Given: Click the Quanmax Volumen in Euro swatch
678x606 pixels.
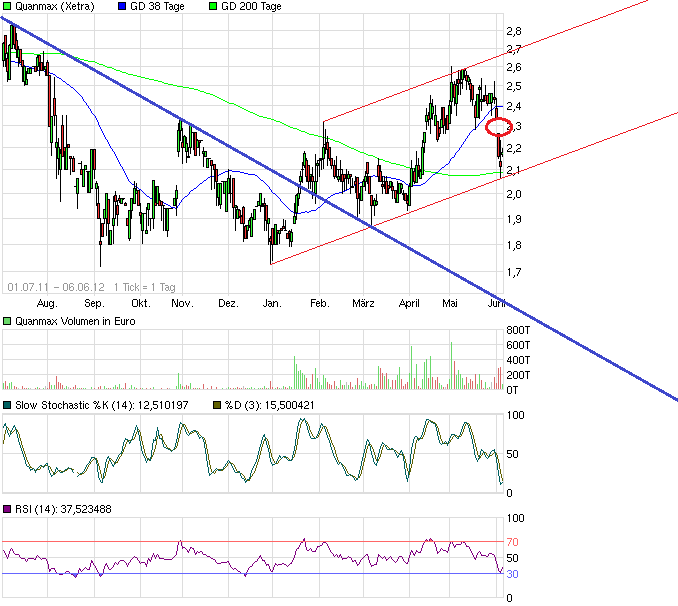Looking at the screenshot, I should (8, 322).
